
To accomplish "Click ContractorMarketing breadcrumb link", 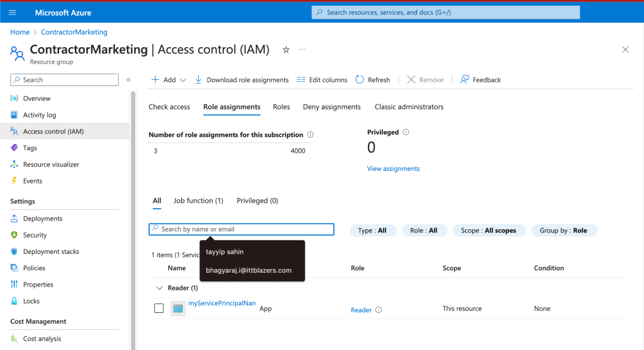I will (x=74, y=32).
